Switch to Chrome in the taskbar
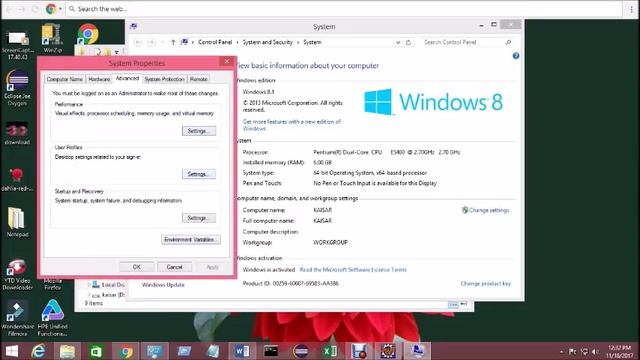The width and height of the screenshot is (640, 360). click(126, 351)
